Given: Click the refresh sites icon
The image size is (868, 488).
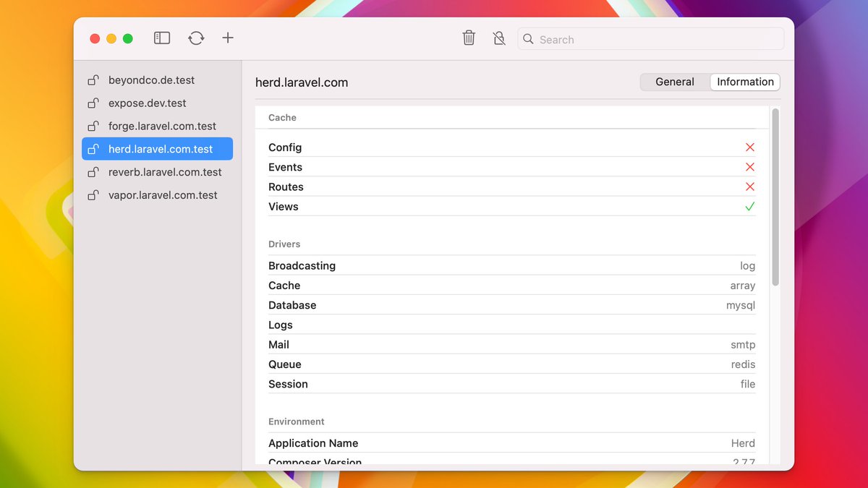Looking at the screenshot, I should tap(196, 38).
